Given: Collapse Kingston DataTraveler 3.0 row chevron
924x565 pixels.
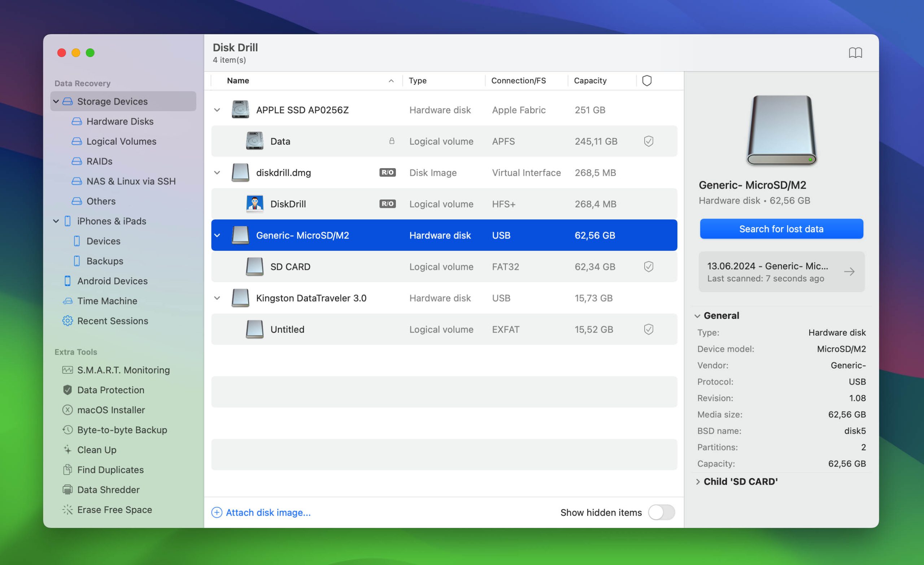Looking at the screenshot, I should click(x=217, y=298).
